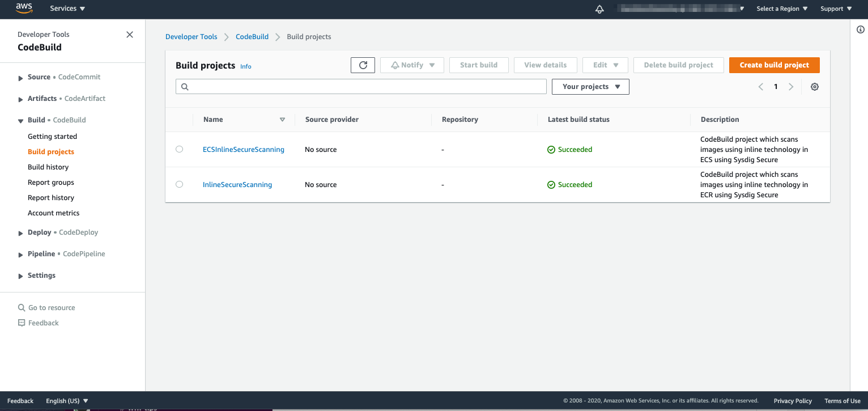Open the Your projects filter dropdown
The height and width of the screenshot is (411, 868).
tap(590, 87)
